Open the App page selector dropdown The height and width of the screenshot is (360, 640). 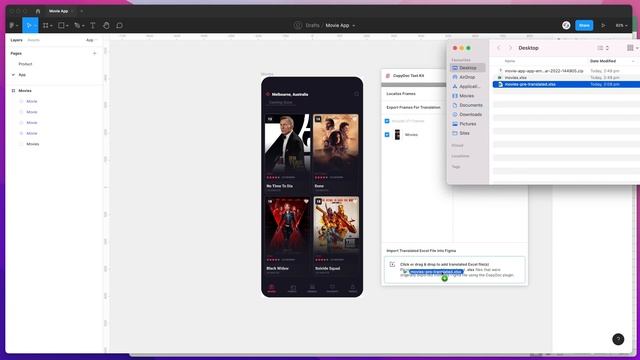(91, 40)
